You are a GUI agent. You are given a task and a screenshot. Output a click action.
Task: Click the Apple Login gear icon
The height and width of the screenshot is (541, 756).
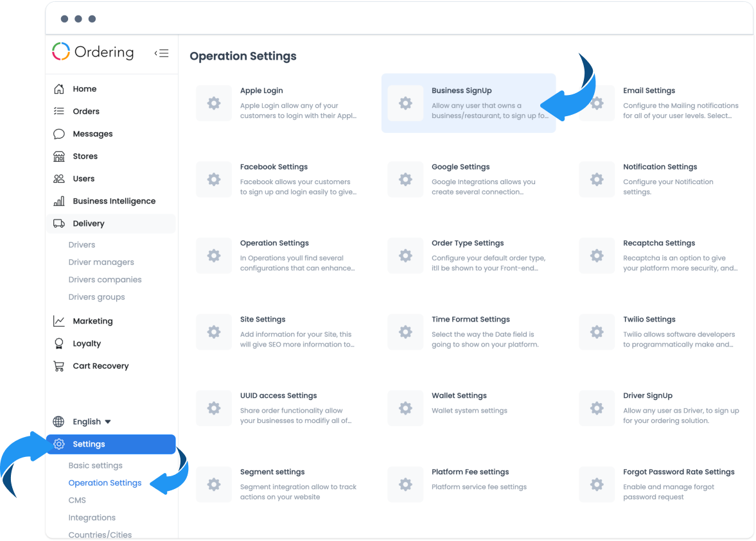point(214,103)
